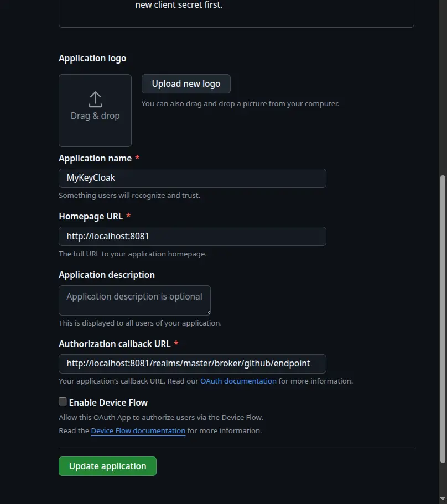Open the OAuth documentation link

coord(238,381)
